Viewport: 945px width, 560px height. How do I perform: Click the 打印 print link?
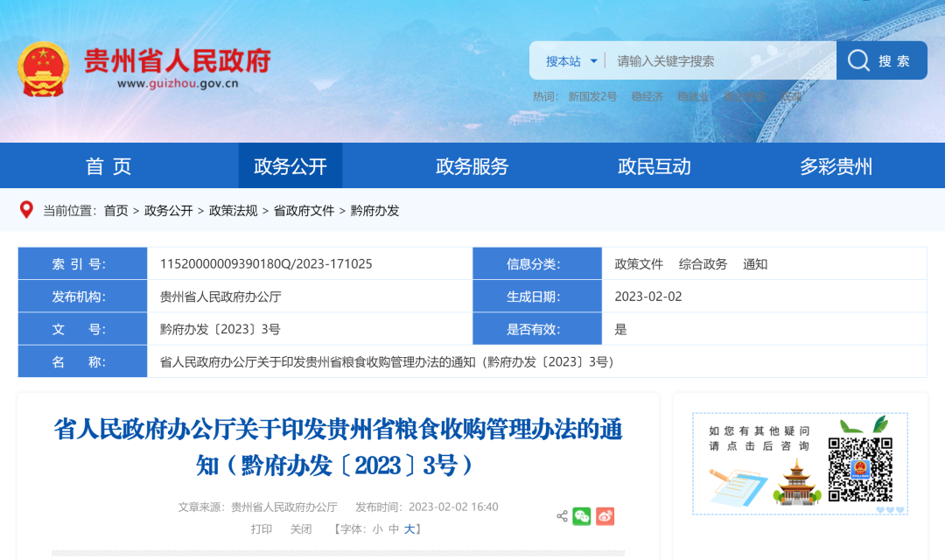pos(262,529)
